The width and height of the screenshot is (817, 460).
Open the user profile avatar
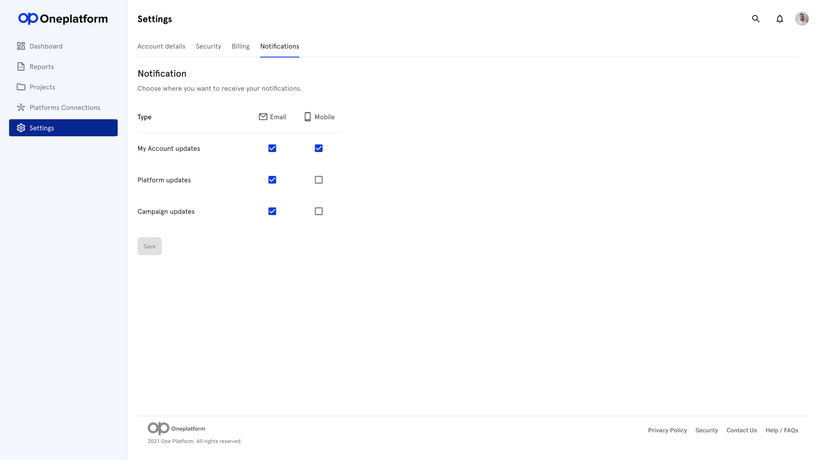coord(802,19)
